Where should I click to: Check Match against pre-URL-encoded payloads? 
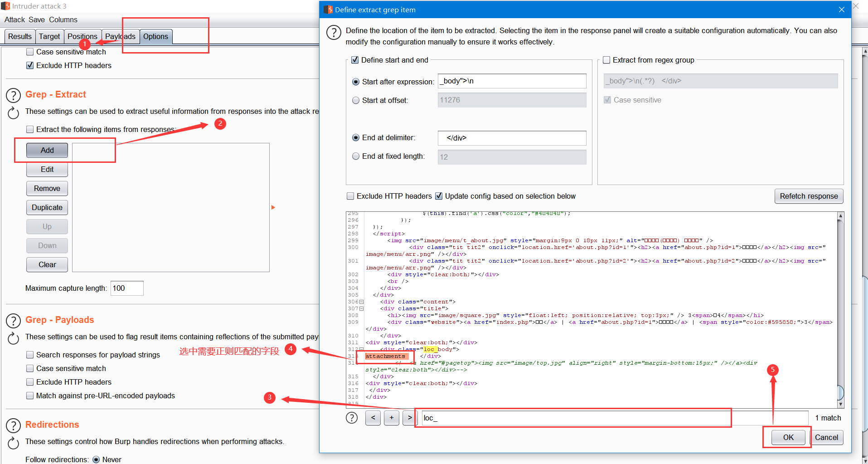pyautogui.click(x=30, y=396)
